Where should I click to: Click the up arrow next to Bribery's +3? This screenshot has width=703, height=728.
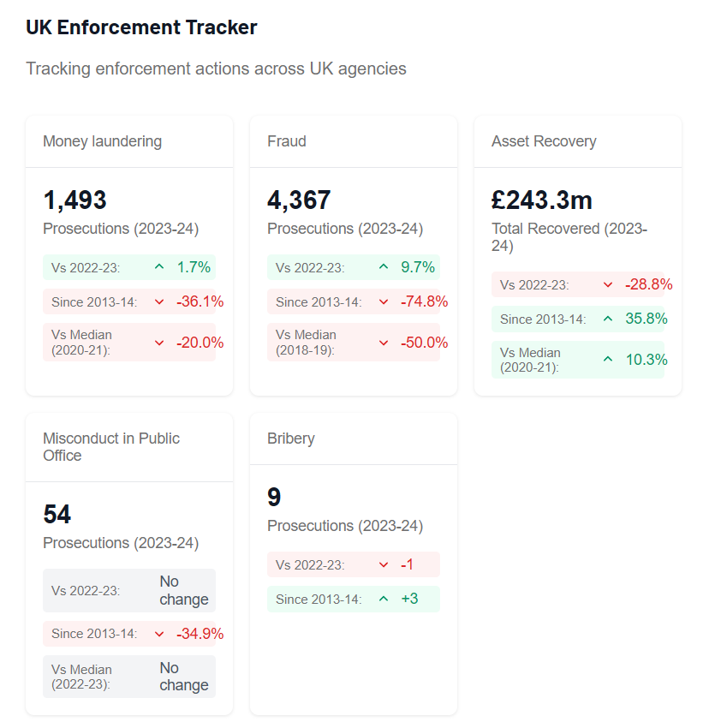coord(384,599)
